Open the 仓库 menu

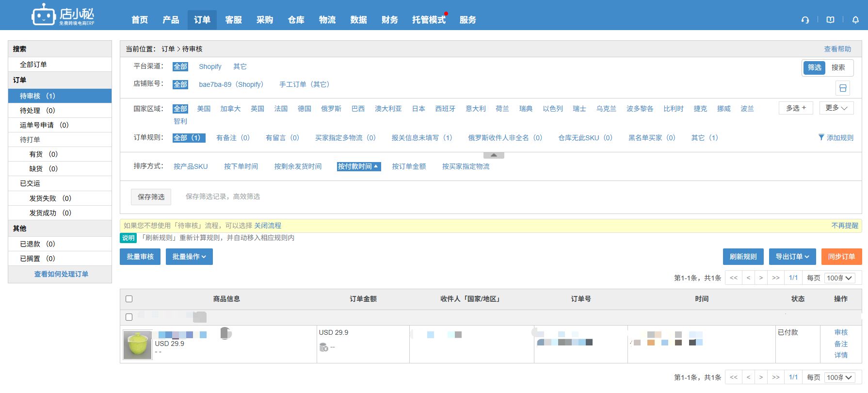pos(296,20)
